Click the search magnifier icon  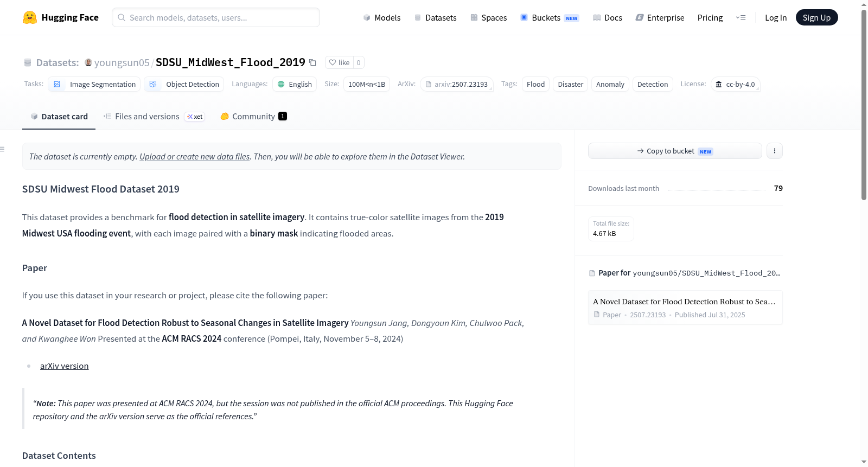pyautogui.click(x=122, y=17)
